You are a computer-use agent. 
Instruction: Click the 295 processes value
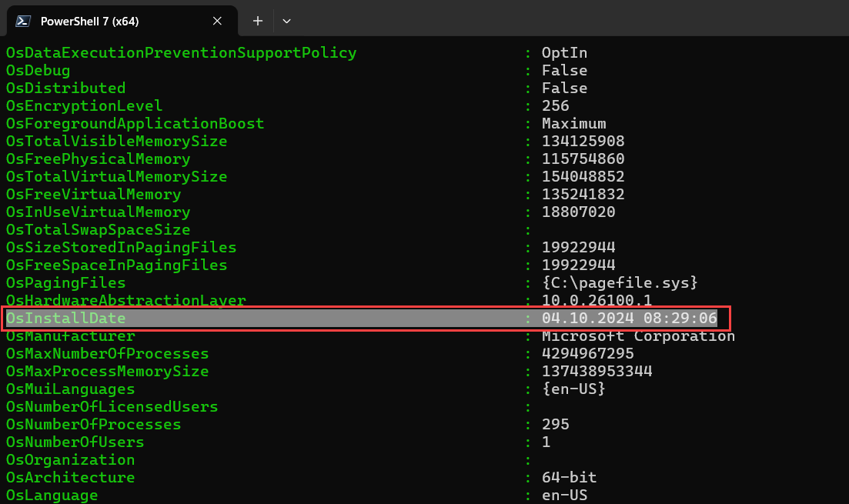(556, 425)
